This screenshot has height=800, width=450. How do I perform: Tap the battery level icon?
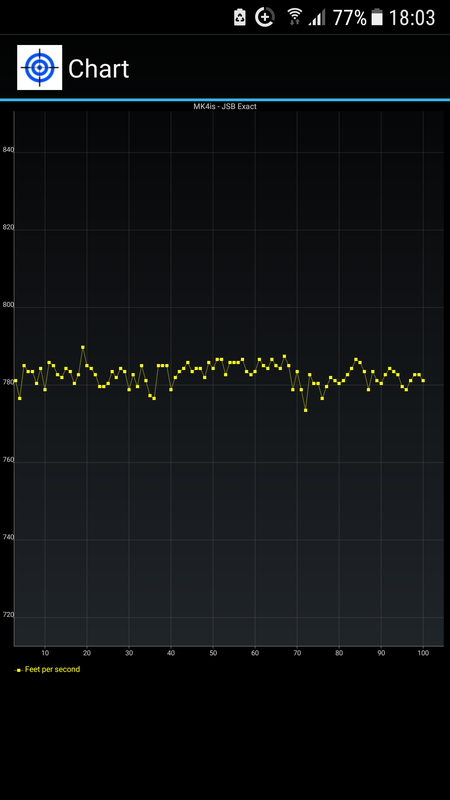[377, 17]
